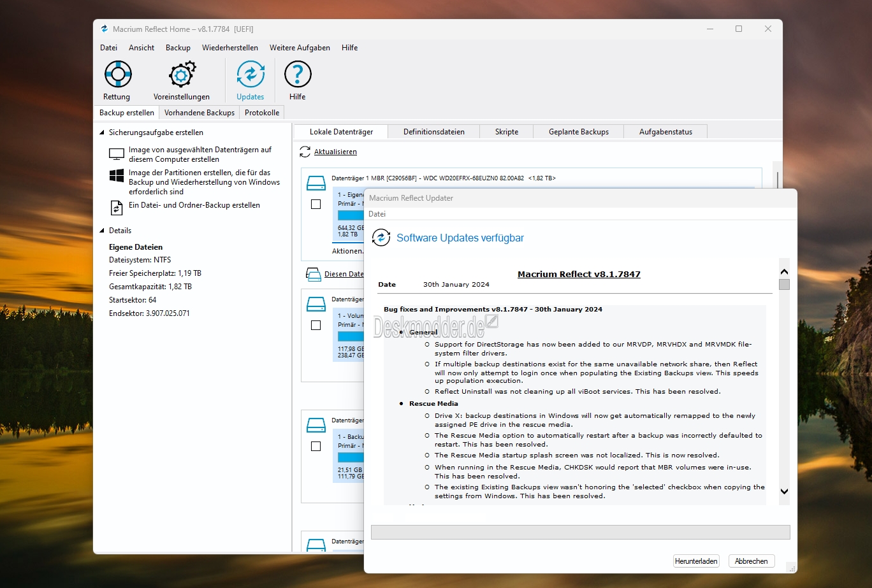Switch to the Protokolle tab
The width and height of the screenshot is (872, 588).
[x=262, y=113]
